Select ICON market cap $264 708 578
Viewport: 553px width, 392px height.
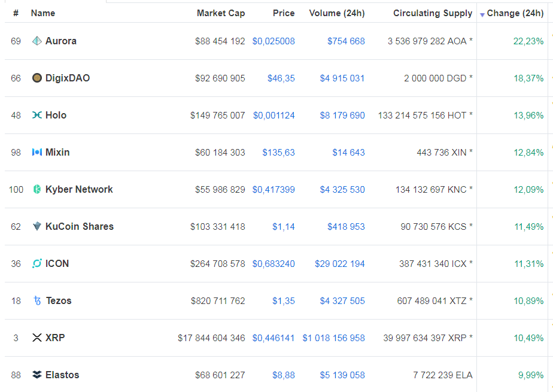point(218,264)
